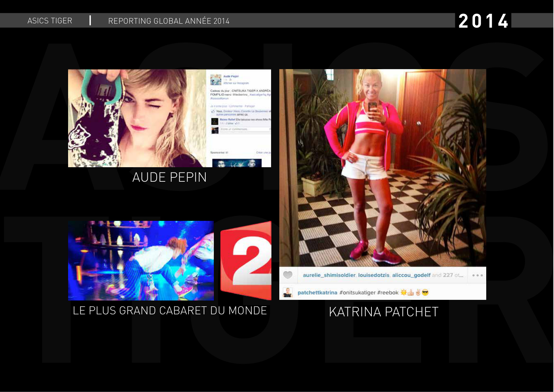The width and height of the screenshot is (554, 392).
Task: Click the Facebook comment input field
Action: pos(245,129)
